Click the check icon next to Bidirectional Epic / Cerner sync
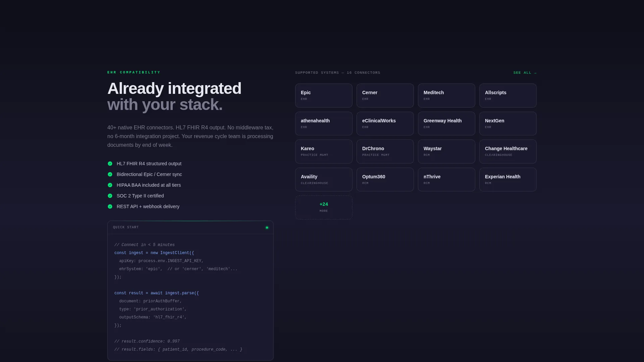 click(x=110, y=174)
